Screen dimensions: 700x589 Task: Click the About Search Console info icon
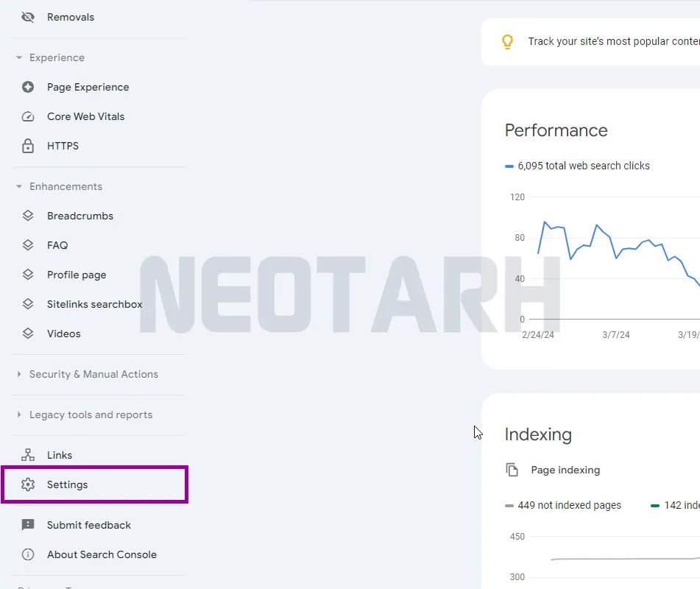click(28, 554)
